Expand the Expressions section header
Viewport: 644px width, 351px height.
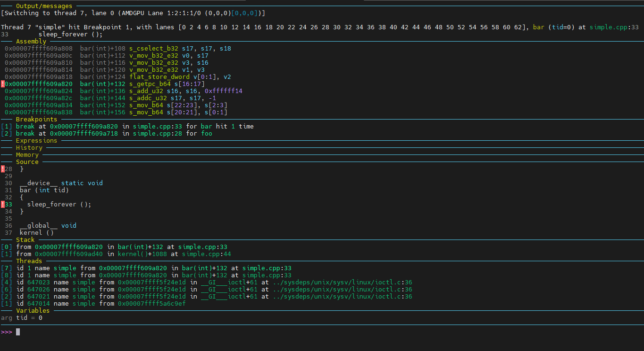click(36, 141)
